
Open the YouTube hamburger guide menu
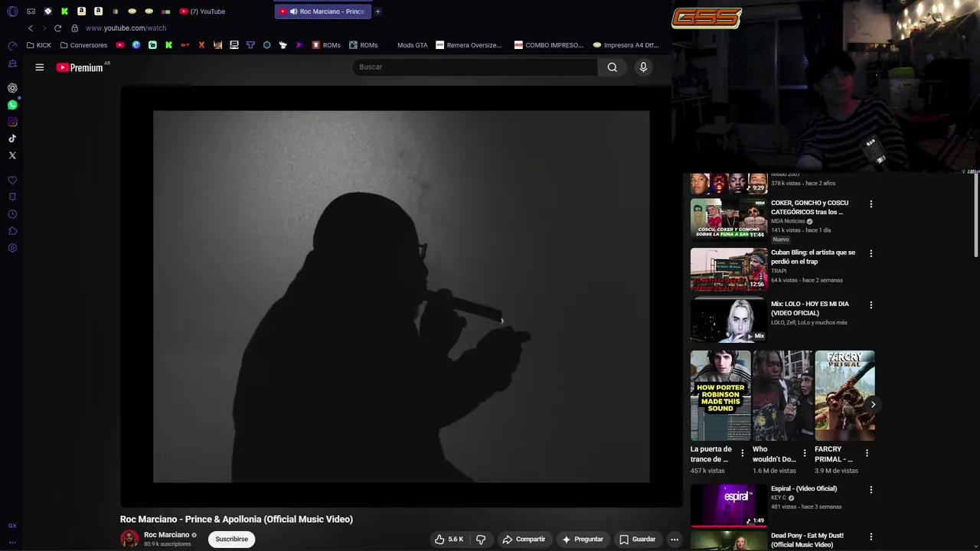[x=40, y=67]
